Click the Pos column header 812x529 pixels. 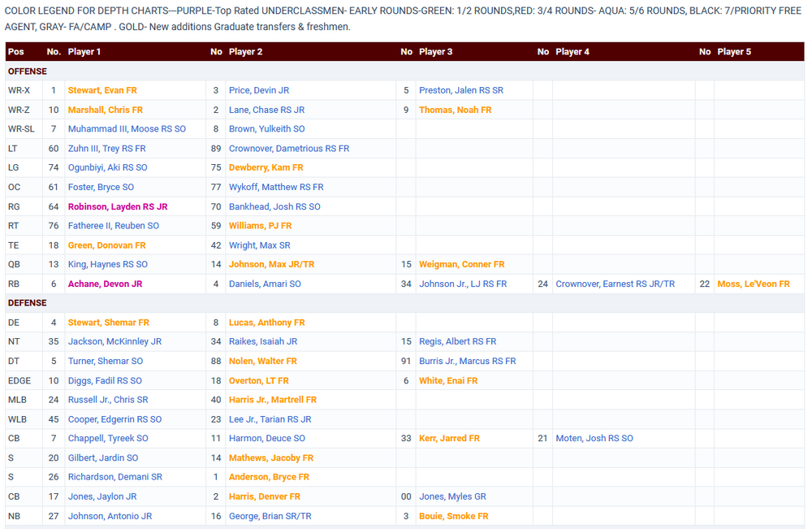[x=16, y=51]
